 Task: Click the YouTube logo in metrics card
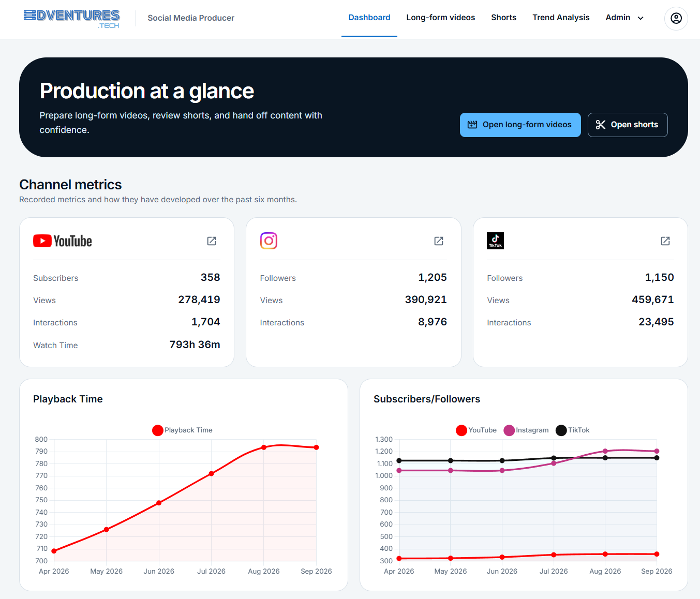coord(63,241)
